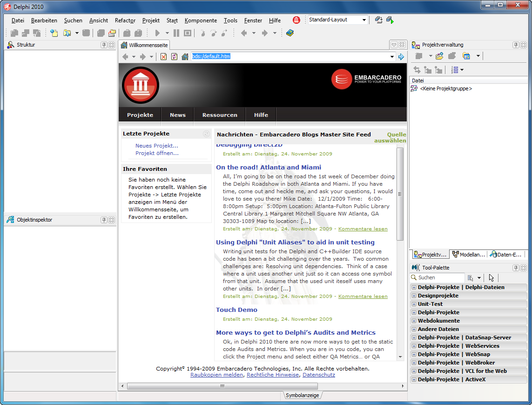The image size is (532, 405).
Task: Expand the Unit-Test category
Action: pos(414,304)
